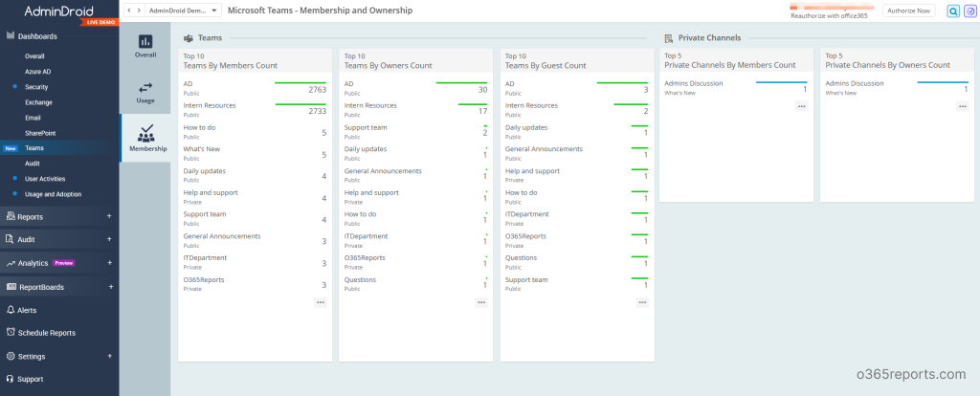Click the Alerts bell icon
The height and width of the screenshot is (396, 980).
pyautogui.click(x=11, y=310)
